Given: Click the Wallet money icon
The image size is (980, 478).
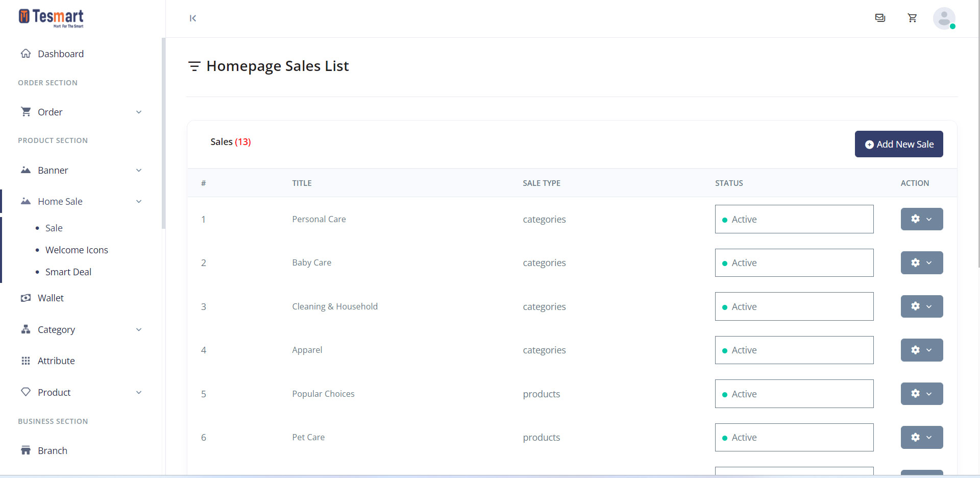Looking at the screenshot, I should pos(26,298).
